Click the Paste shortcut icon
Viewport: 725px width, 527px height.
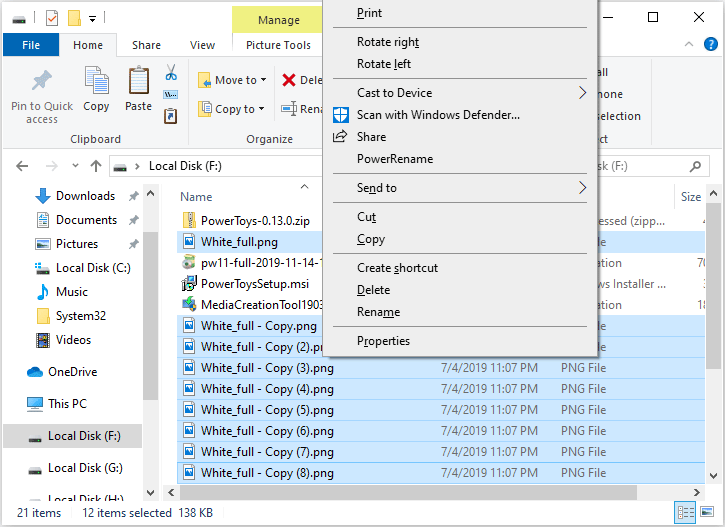[171, 116]
